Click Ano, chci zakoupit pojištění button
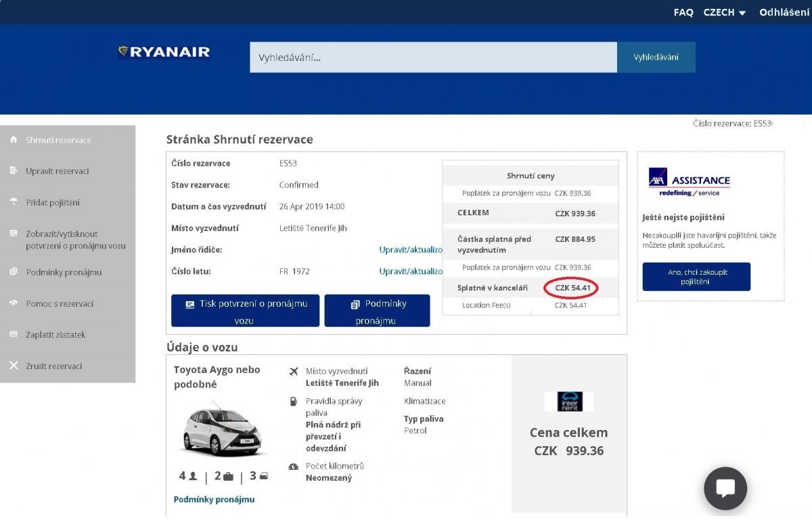 pyautogui.click(x=696, y=276)
